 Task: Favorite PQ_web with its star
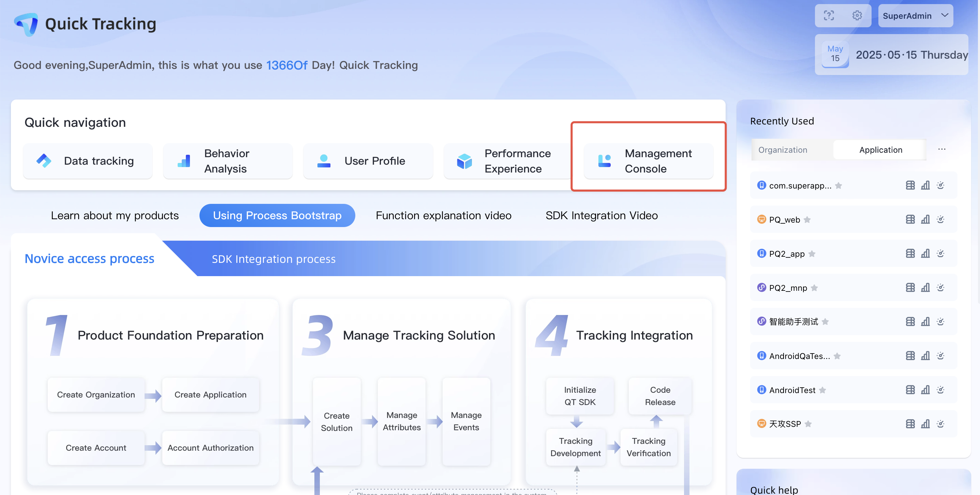[807, 220]
